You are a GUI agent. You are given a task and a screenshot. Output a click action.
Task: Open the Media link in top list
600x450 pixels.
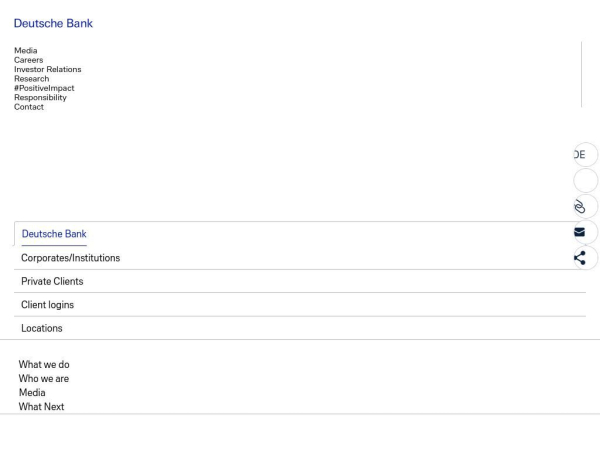tap(26, 51)
